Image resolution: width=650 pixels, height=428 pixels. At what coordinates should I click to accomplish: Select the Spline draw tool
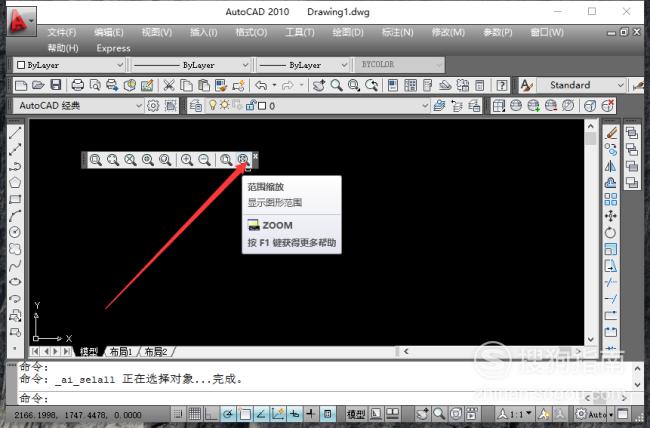coord(15,265)
